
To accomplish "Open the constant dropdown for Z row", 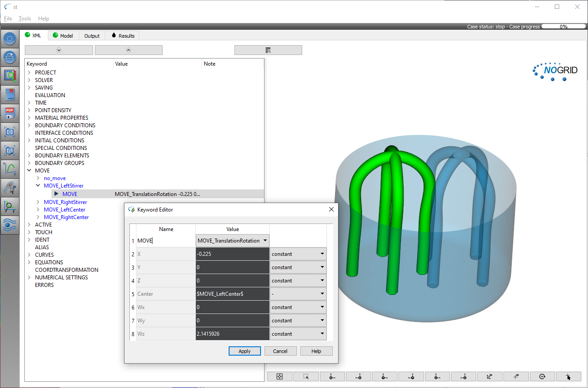I will click(x=298, y=281).
